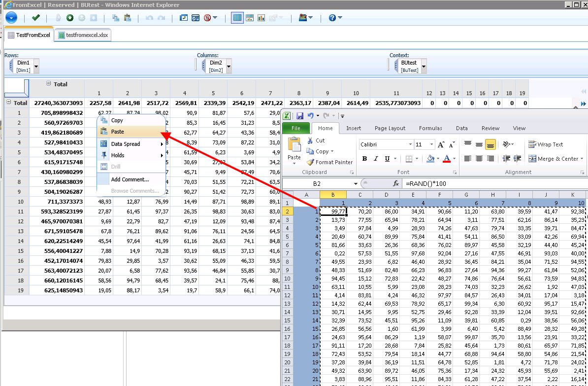
Task: Click the Excel formula bar input
Action: tap(495, 183)
